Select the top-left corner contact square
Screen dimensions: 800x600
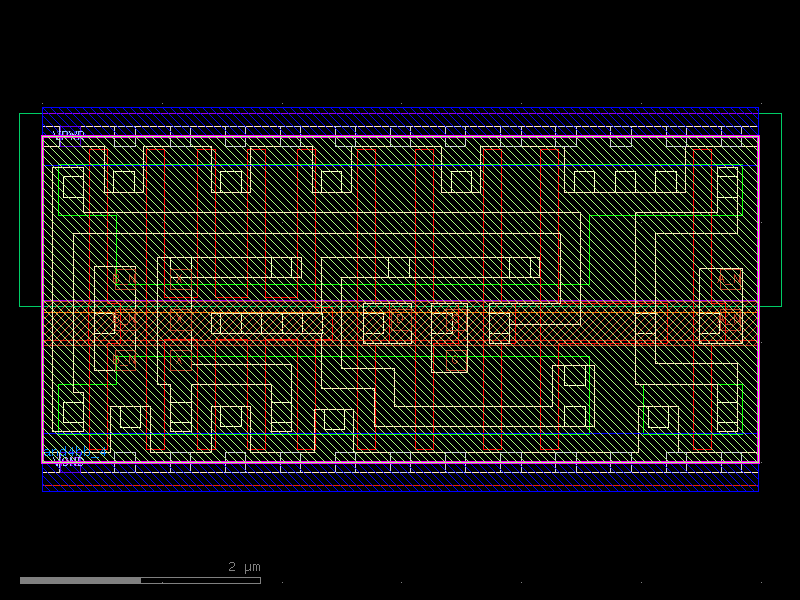click(73, 187)
